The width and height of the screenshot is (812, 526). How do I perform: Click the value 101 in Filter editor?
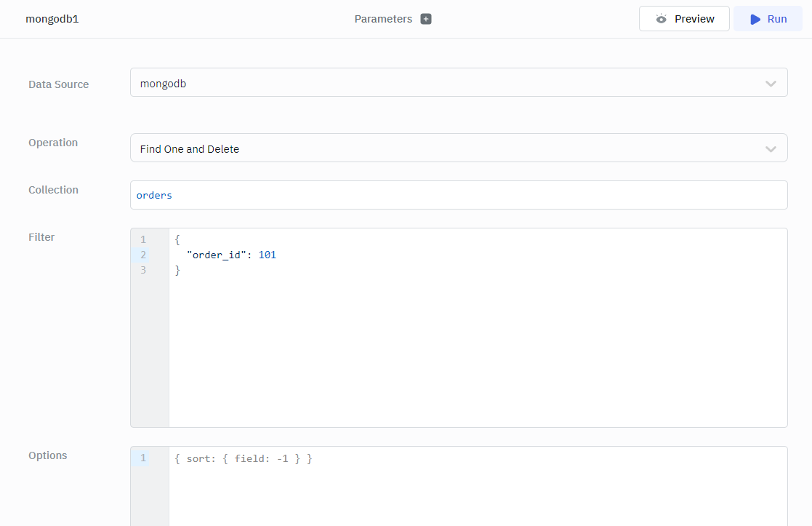(268, 255)
